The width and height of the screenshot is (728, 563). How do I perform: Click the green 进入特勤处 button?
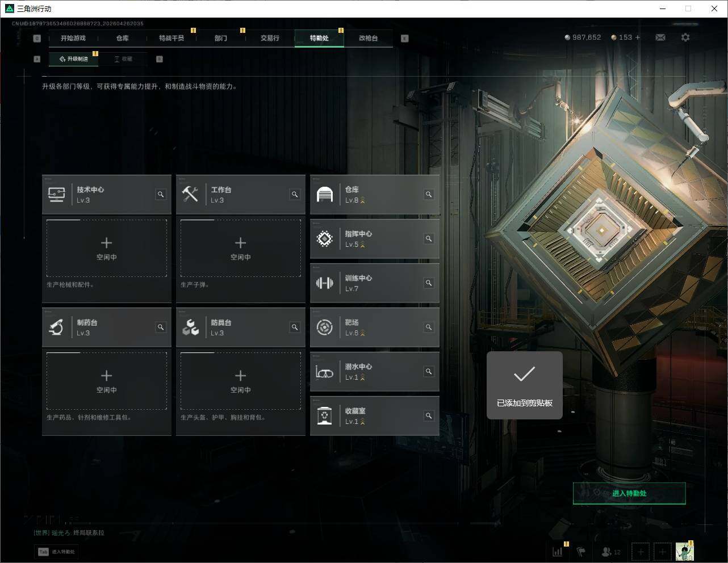click(x=629, y=493)
